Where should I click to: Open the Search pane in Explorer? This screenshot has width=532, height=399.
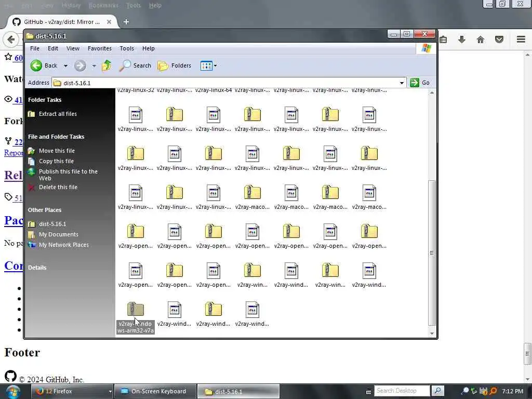(x=135, y=65)
